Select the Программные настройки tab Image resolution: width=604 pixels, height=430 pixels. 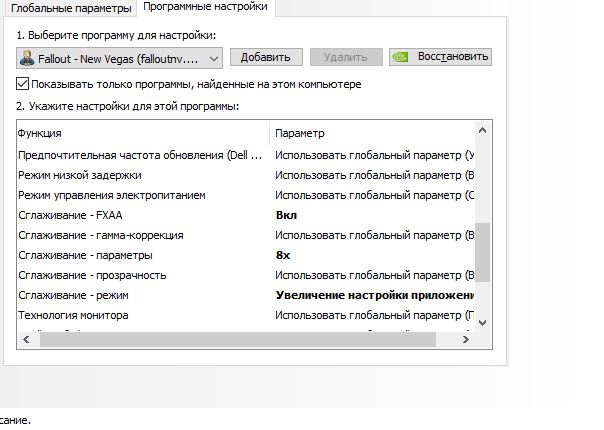pos(205,7)
